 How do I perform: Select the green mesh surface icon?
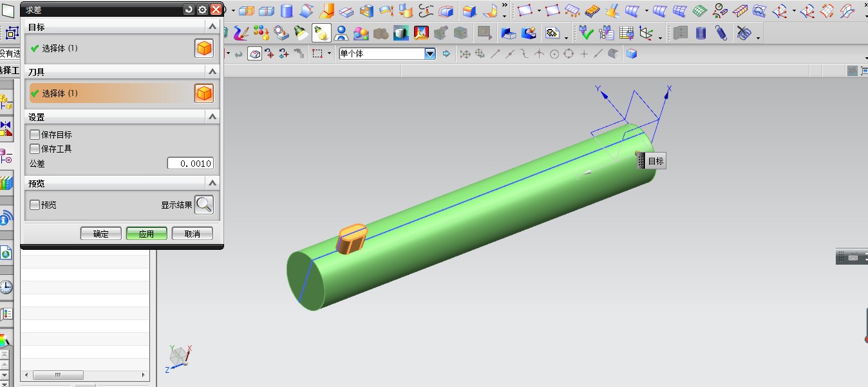700,11
